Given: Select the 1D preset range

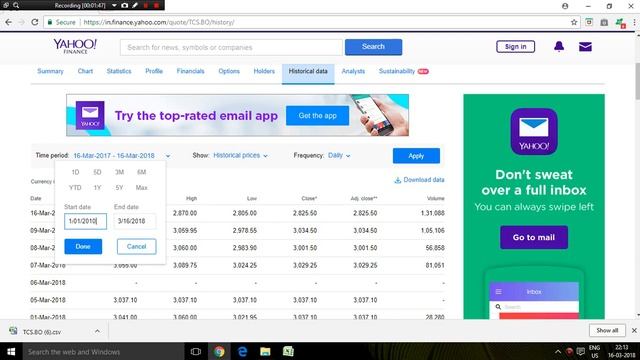Looking at the screenshot, I should click(76, 172).
